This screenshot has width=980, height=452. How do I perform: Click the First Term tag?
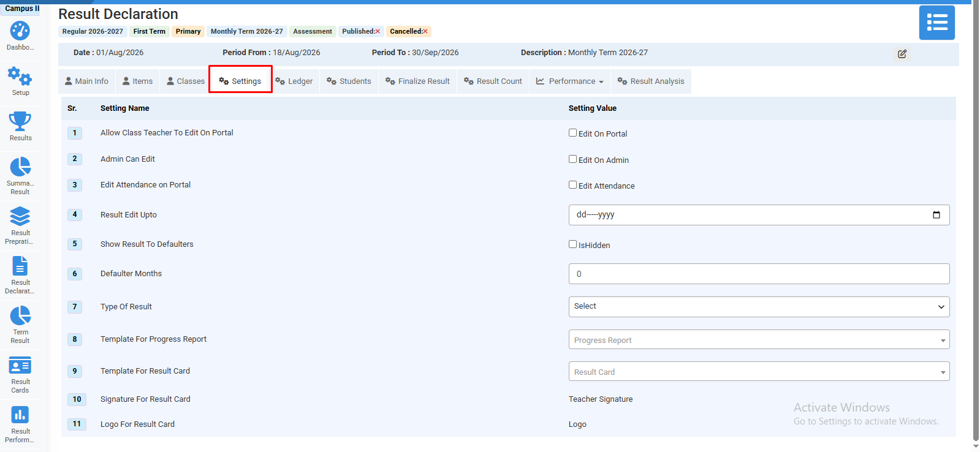(x=150, y=31)
